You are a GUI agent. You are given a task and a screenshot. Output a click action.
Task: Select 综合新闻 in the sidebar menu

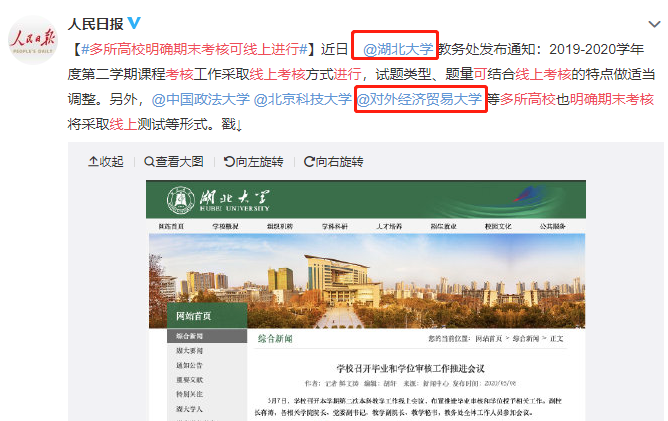[x=190, y=336]
